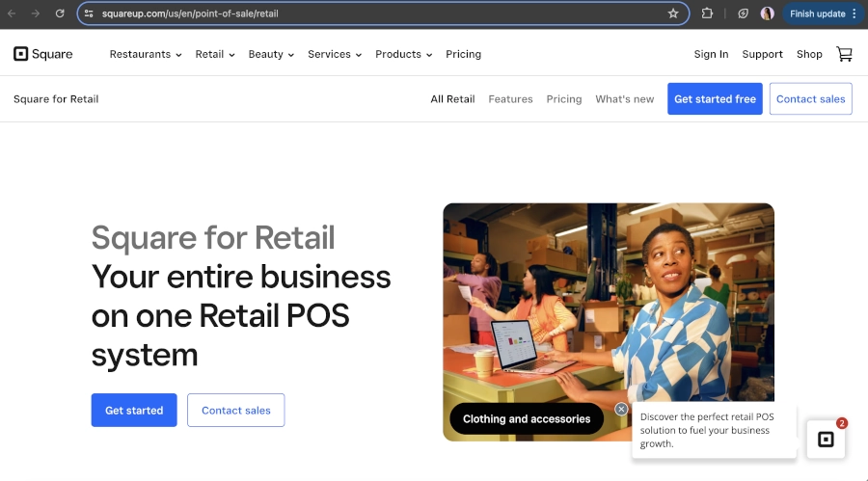868x481 pixels.
Task: Reload the page with the refresh icon
Action: coord(60,13)
